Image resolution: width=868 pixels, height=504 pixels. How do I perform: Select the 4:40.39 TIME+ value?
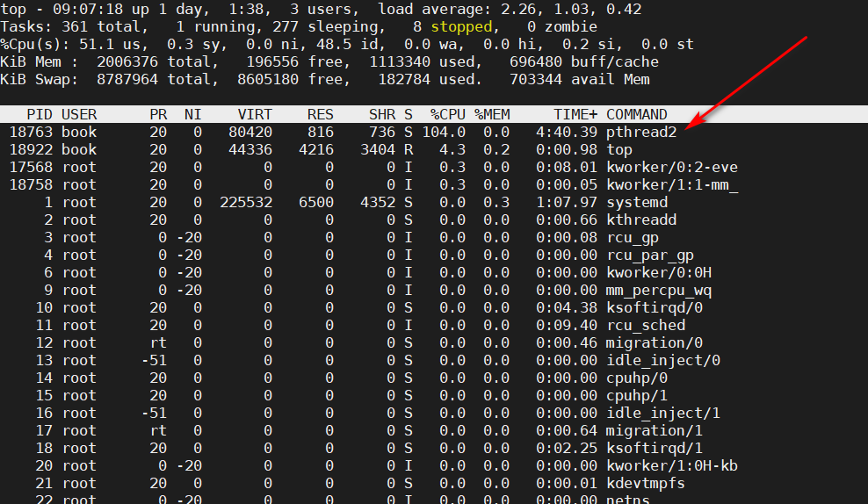[567, 133]
